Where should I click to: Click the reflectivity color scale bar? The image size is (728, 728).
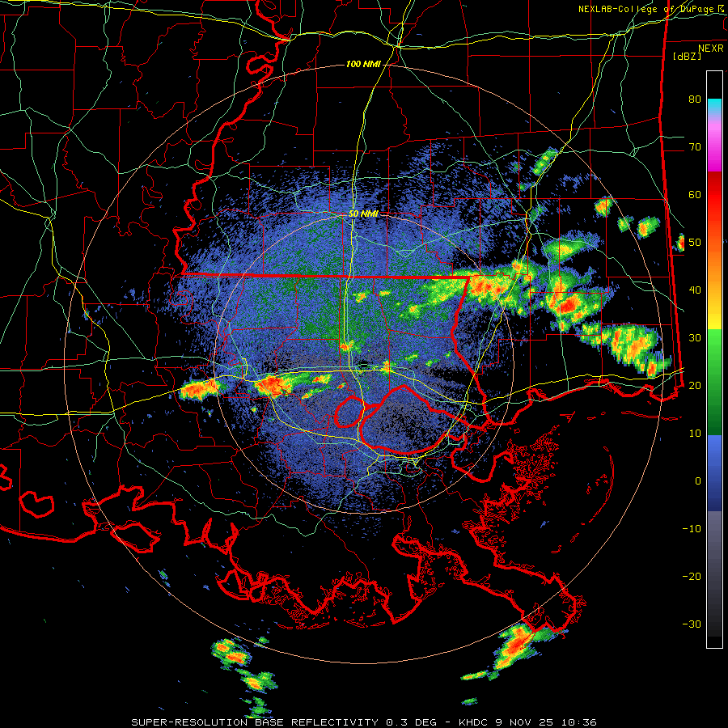[714, 359]
